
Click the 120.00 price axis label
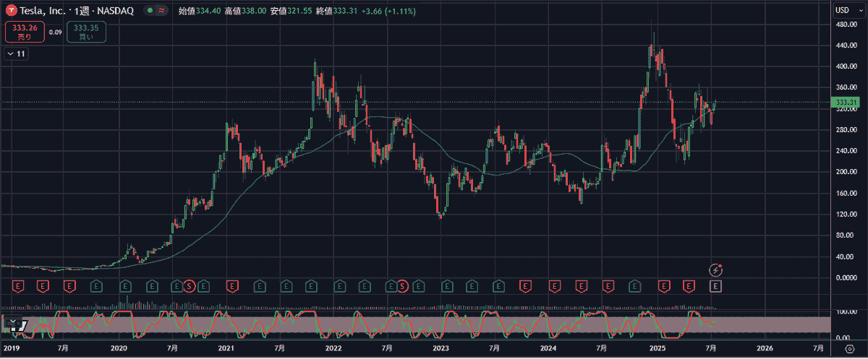[x=846, y=215]
